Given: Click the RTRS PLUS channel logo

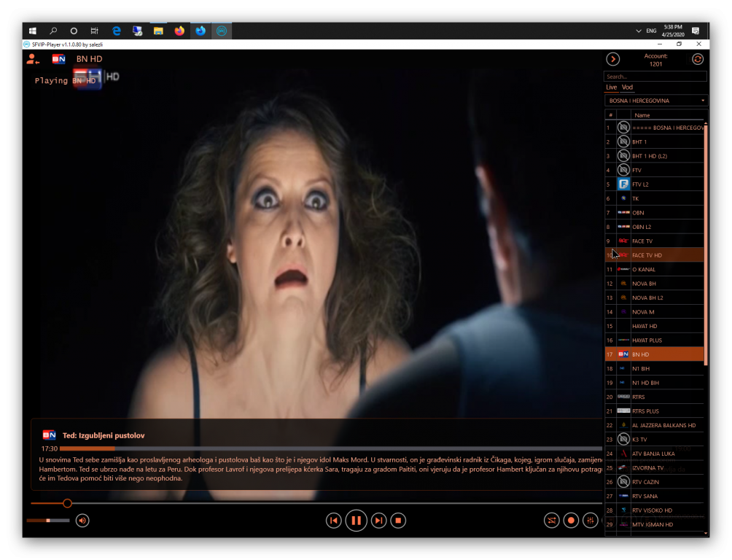Looking at the screenshot, I should click(x=623, y=411).
